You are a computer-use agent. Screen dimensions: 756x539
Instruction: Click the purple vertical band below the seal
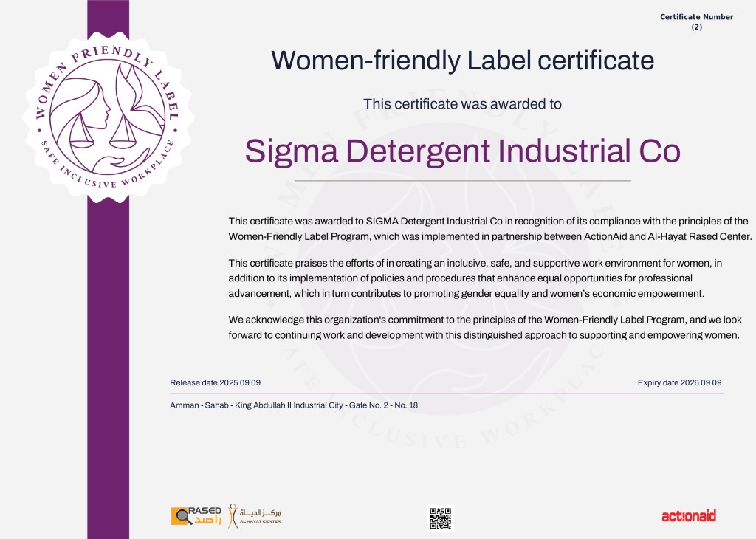[x=108, y=354]
